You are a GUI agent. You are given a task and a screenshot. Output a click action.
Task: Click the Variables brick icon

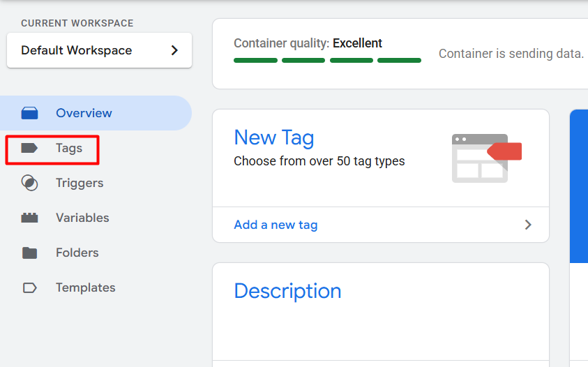[29, 218]
